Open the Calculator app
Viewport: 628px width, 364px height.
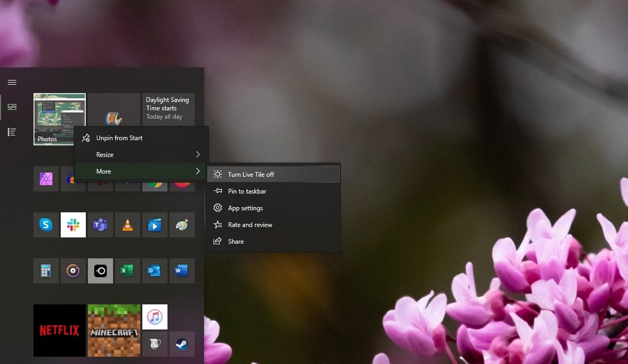point(46,270)
